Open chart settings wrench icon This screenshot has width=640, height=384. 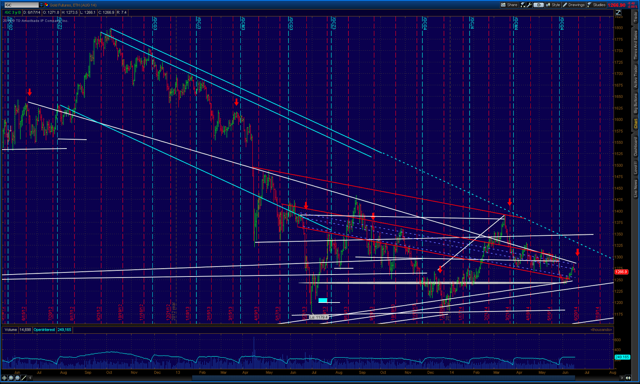(529, 5)
